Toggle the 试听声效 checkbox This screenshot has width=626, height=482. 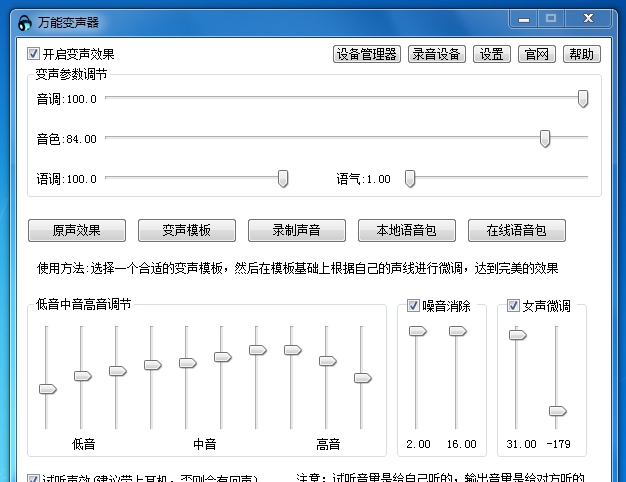tap(33, 479)
